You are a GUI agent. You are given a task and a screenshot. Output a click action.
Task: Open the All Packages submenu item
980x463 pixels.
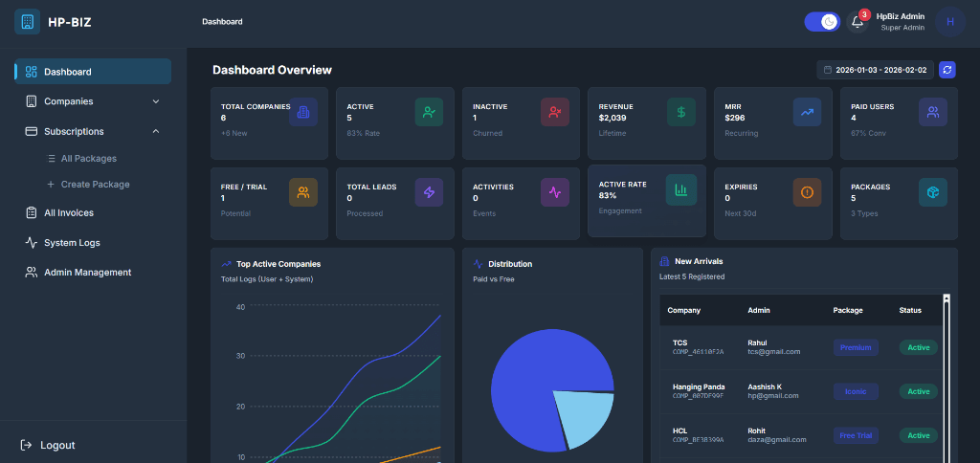(x=89, y=159)
